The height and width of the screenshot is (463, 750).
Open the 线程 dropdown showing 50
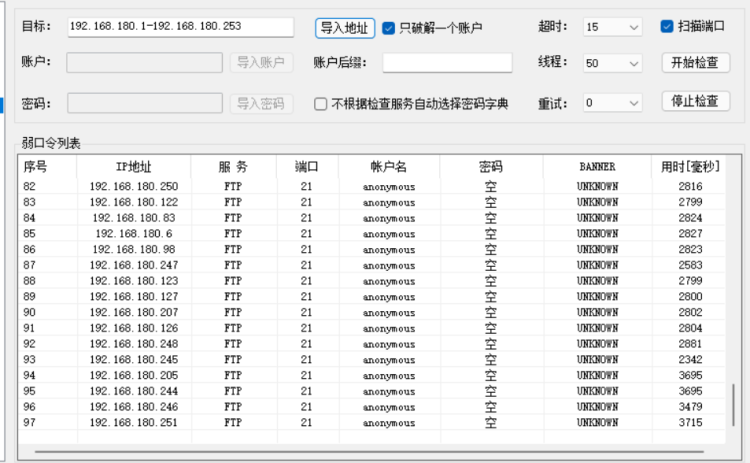click(612, 63)
